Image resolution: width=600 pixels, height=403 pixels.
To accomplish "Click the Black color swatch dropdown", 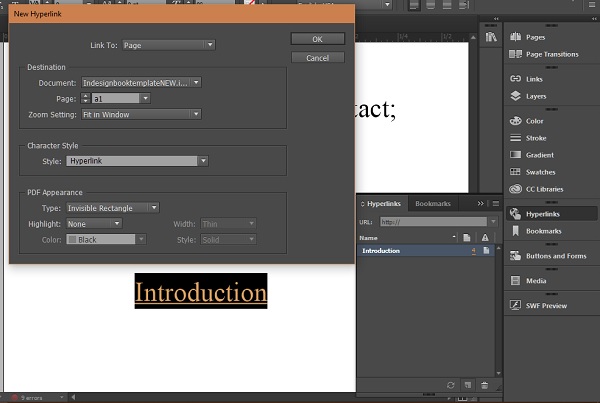I will coord(107,240).
